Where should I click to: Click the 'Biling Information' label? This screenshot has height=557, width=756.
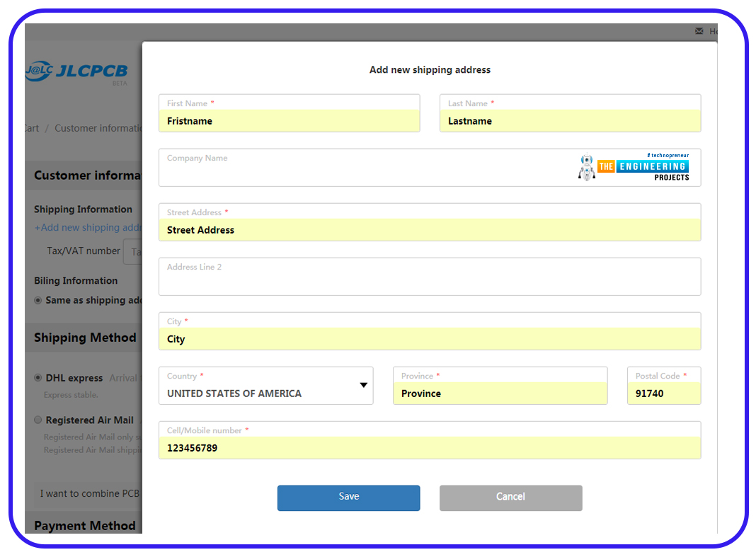pos(76,281)
